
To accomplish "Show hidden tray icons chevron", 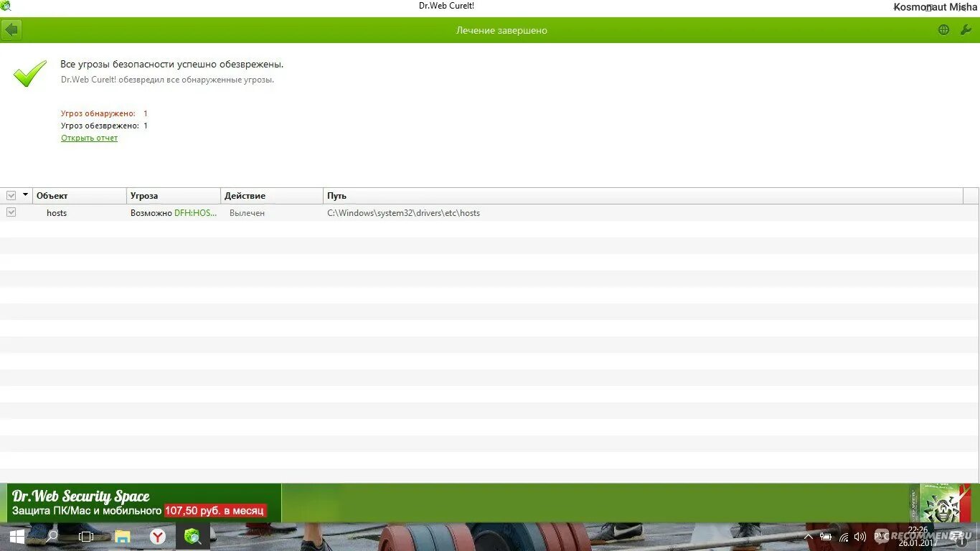I will [809, 536].
